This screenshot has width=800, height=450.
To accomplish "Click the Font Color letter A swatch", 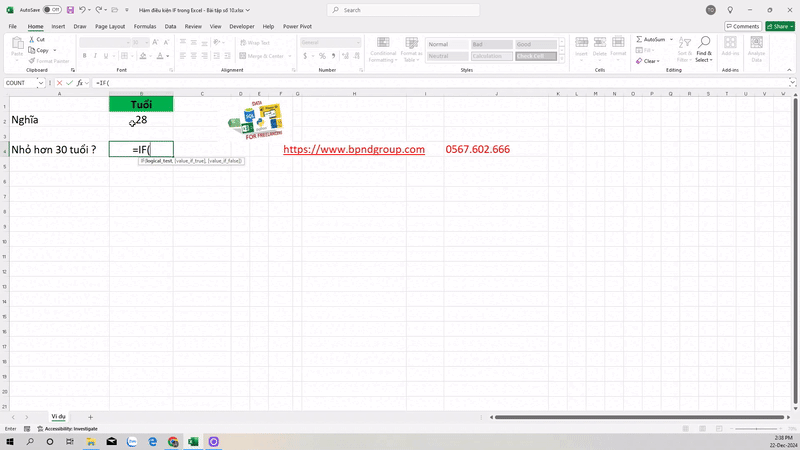I will pyautogui.click(x=160, y=56).
